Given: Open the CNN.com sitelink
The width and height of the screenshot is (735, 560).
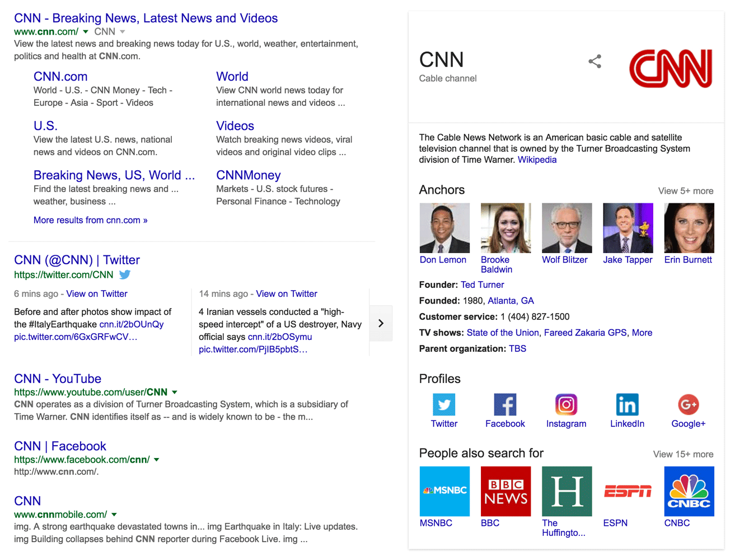Looking at the screenshot, I should [x=60, y=76].
